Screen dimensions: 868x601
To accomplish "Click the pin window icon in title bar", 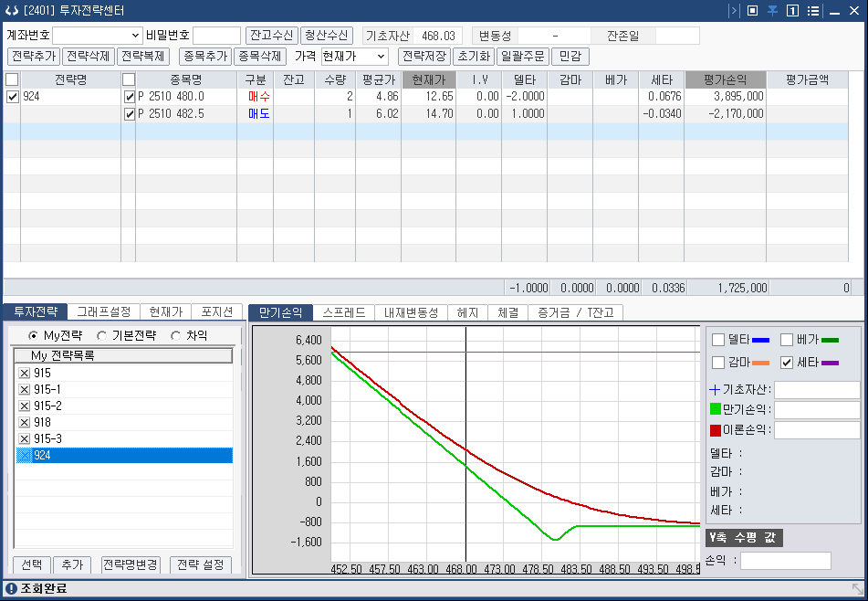I will tap(772, 11).
